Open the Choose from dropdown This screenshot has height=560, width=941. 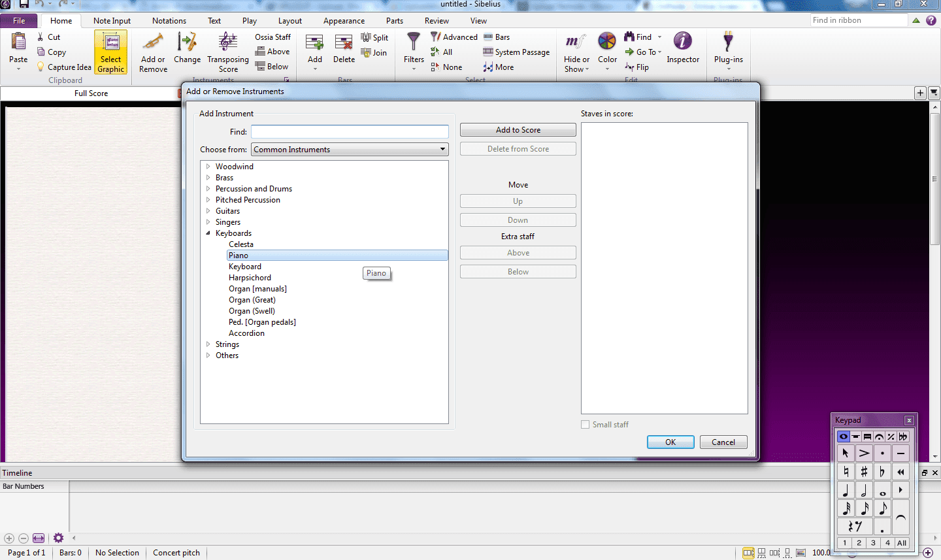[x=350, y=149]
